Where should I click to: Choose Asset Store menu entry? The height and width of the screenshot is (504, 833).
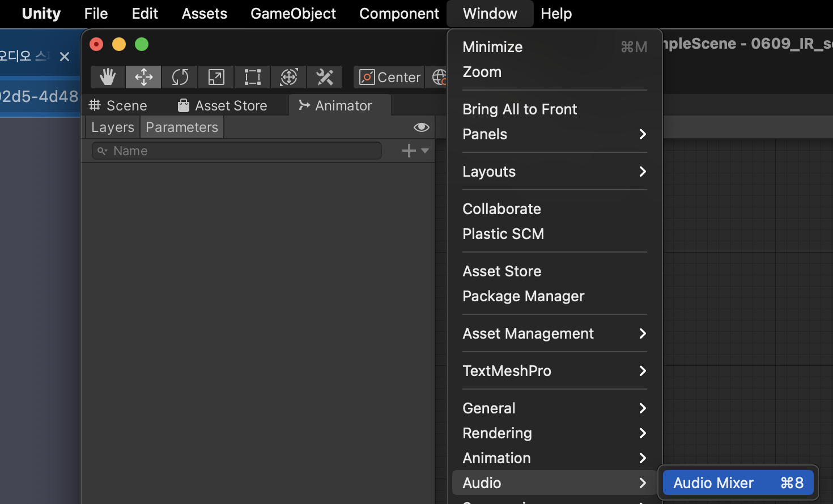point(555,271)
